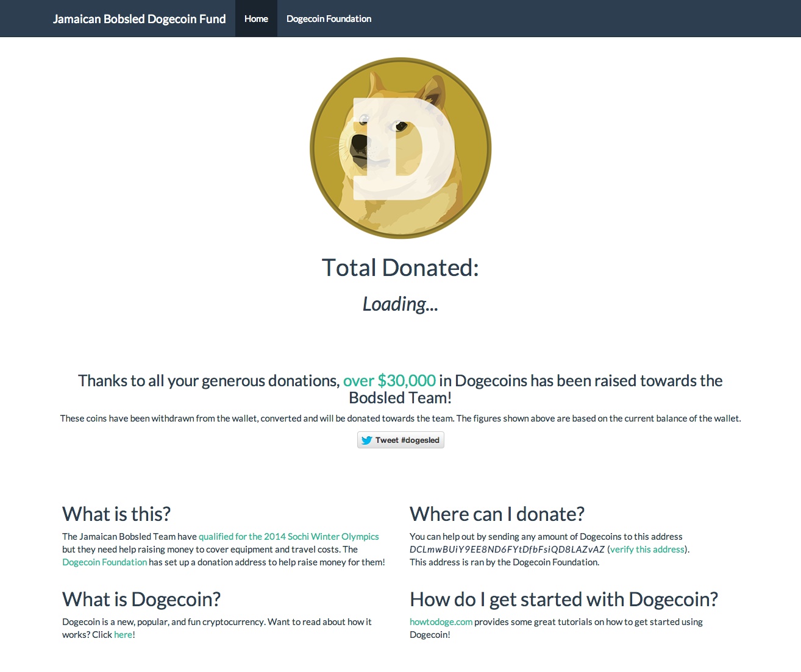Click the 'What is Dogecoin?' heading
The width and height of the screenshot is (801, 672).
(141, 599)
